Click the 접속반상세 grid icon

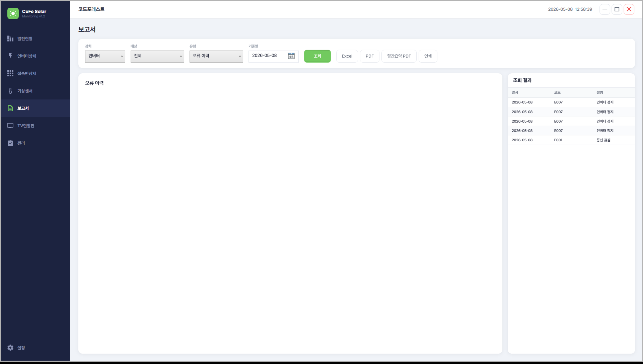tap(10, 73)
